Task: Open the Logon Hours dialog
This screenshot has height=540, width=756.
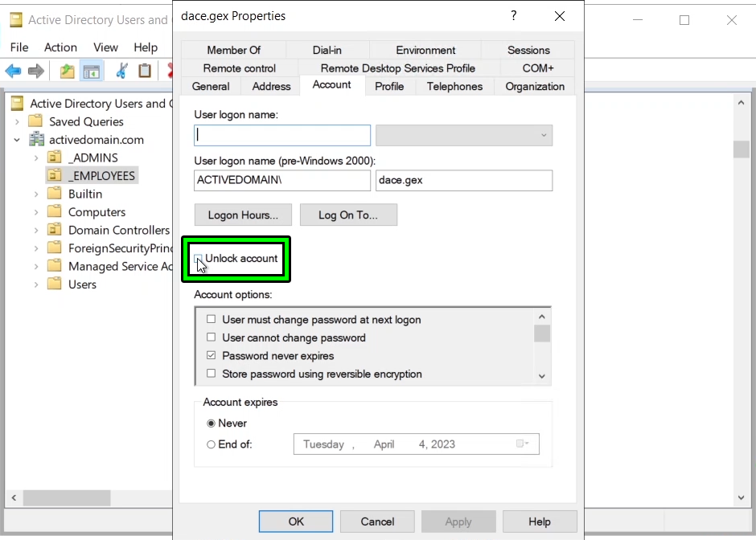Action: [243, 215]
